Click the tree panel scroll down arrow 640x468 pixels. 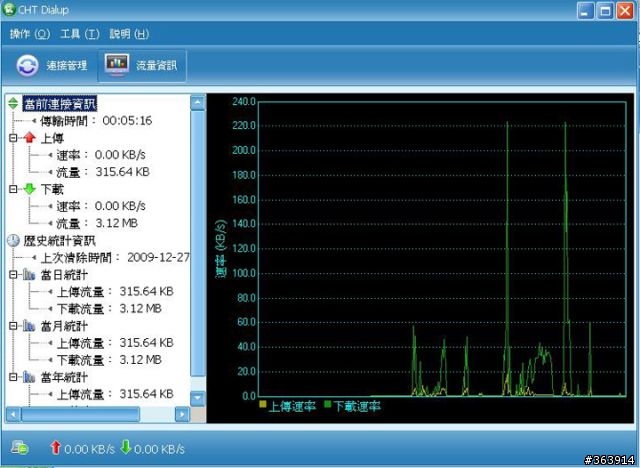(x=198, y=398)
